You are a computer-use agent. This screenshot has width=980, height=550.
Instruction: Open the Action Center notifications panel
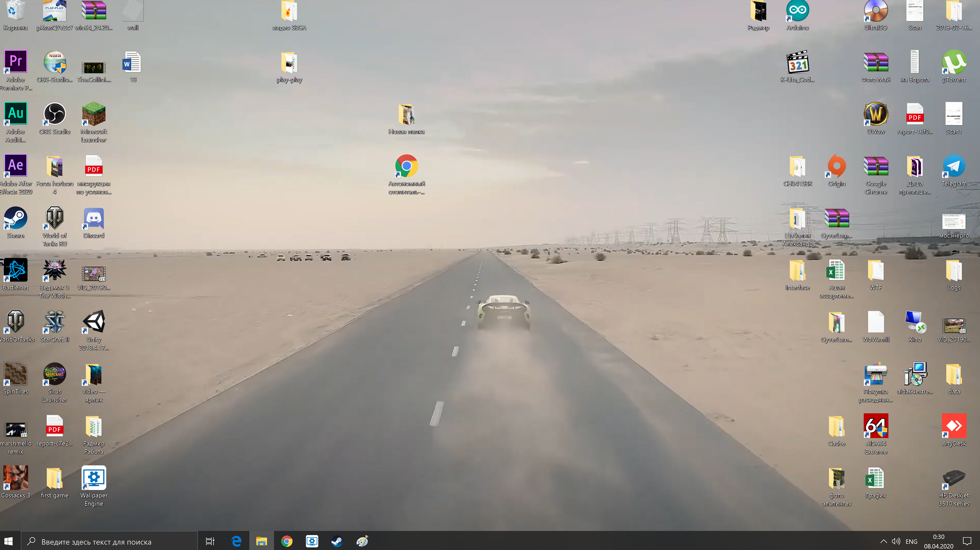tap(967, 541)
